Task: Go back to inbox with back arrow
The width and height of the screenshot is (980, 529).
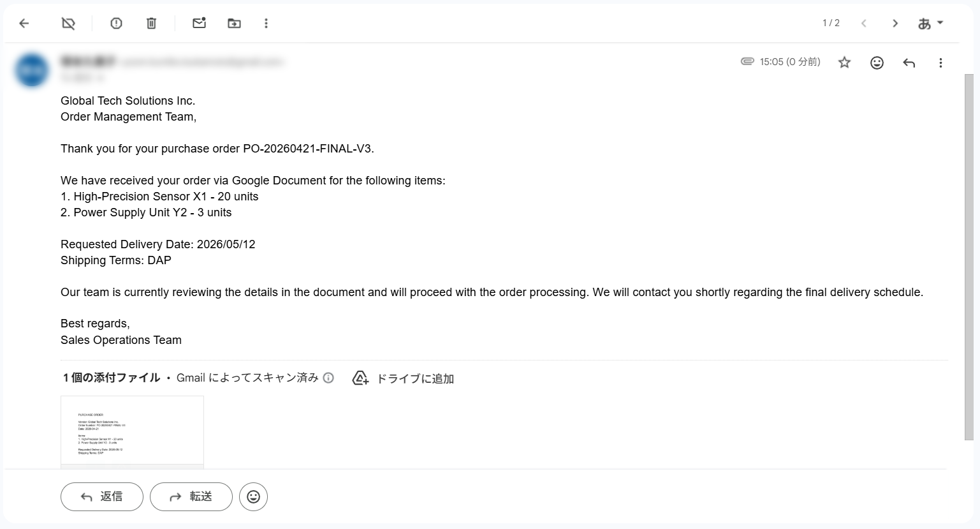Action: [24, 24]
